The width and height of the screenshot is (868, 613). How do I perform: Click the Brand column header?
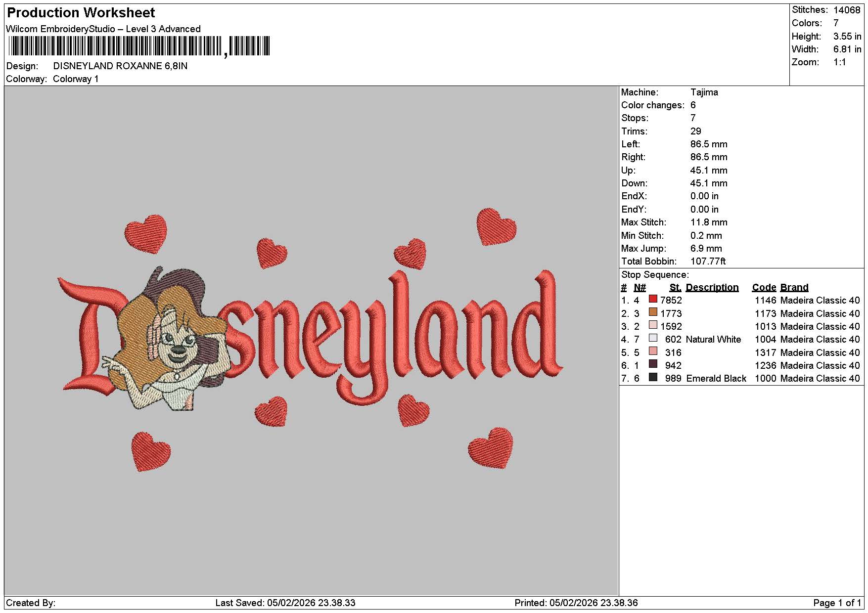[x=794, y=288]
